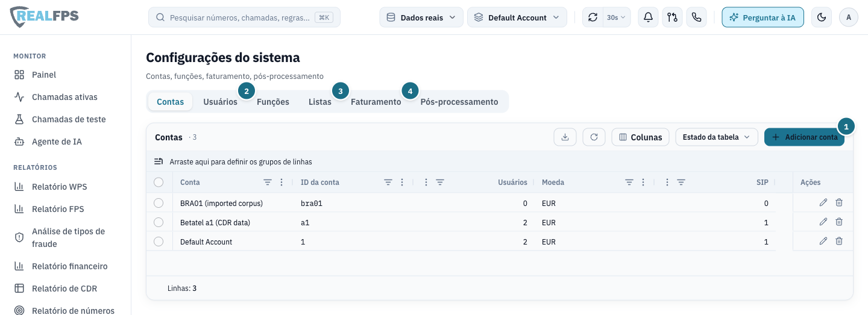Open the 30s refresh interval dropdown
Screen dimensions: 868x315
point(616,17)
